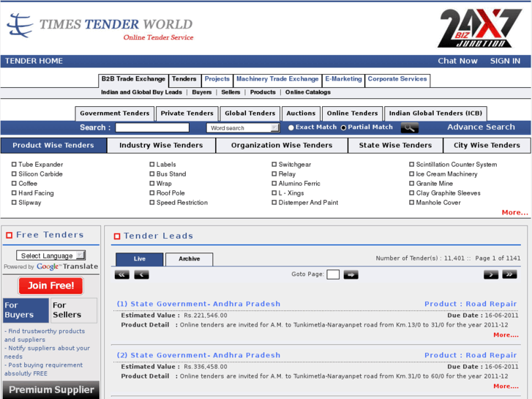
Task: Tick the Ice Cream Machinery checkbox
Action: click(x=411, y=174)
